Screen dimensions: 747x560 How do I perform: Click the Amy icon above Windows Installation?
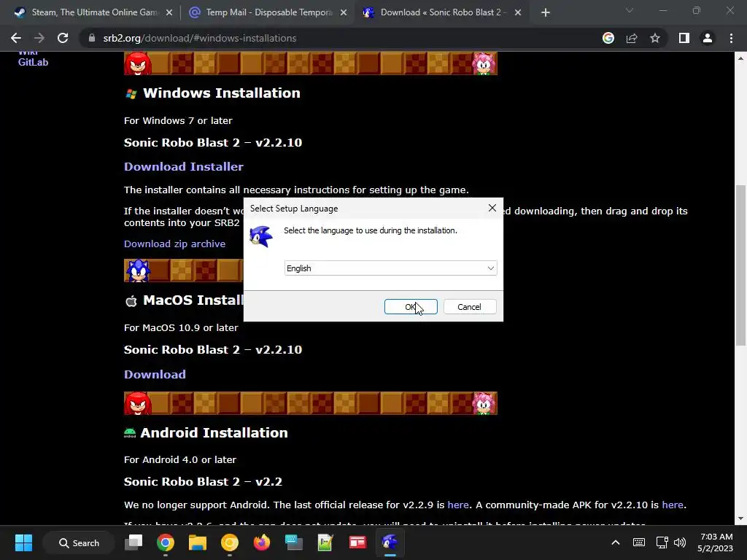point(484,63)
